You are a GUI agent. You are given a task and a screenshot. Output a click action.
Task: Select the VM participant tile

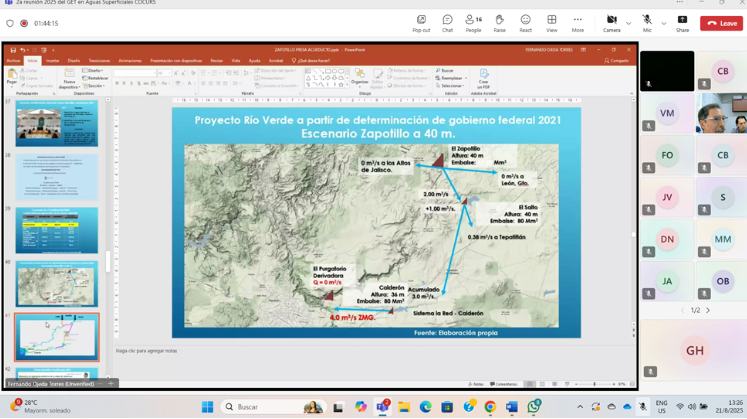coord(667,114)
